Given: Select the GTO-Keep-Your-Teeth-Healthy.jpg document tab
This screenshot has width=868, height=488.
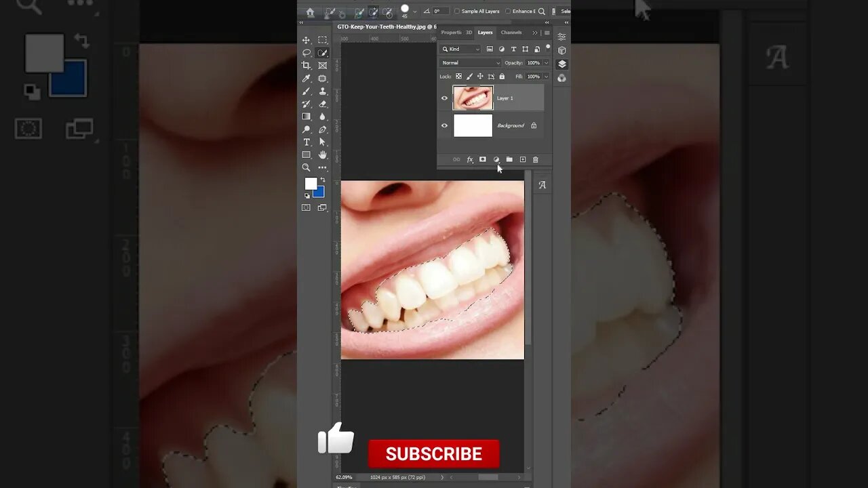Looking at the screenshot, I should [387, 27].
